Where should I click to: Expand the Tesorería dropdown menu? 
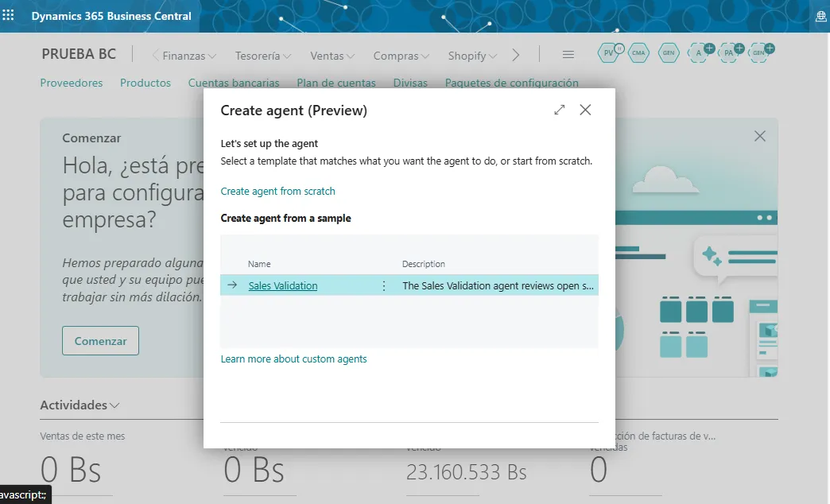click(263, 56)
